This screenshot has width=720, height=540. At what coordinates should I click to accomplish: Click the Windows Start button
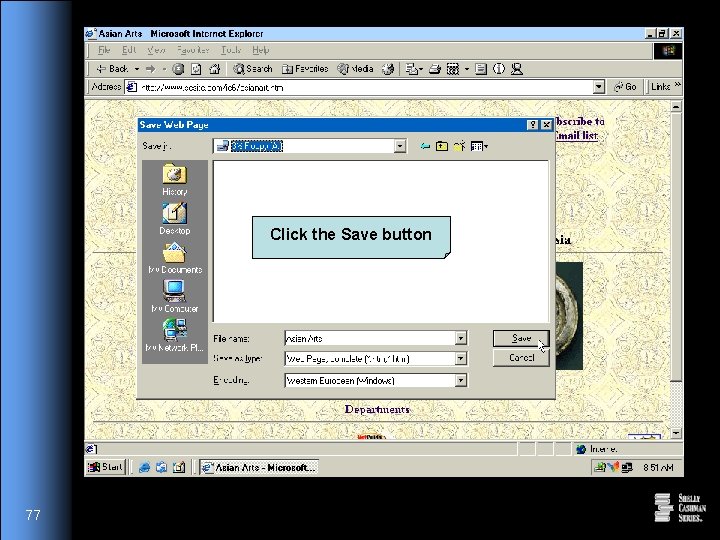point(106,467)
